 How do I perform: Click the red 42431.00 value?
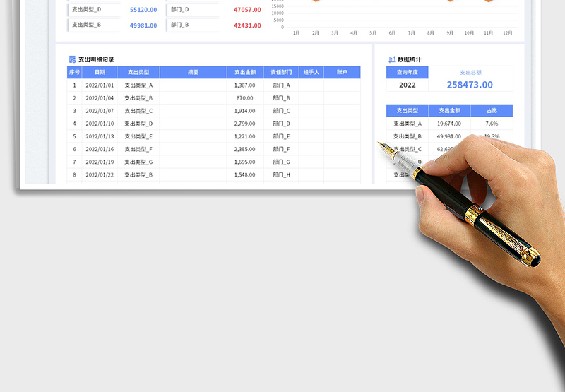tap(248, 25)
